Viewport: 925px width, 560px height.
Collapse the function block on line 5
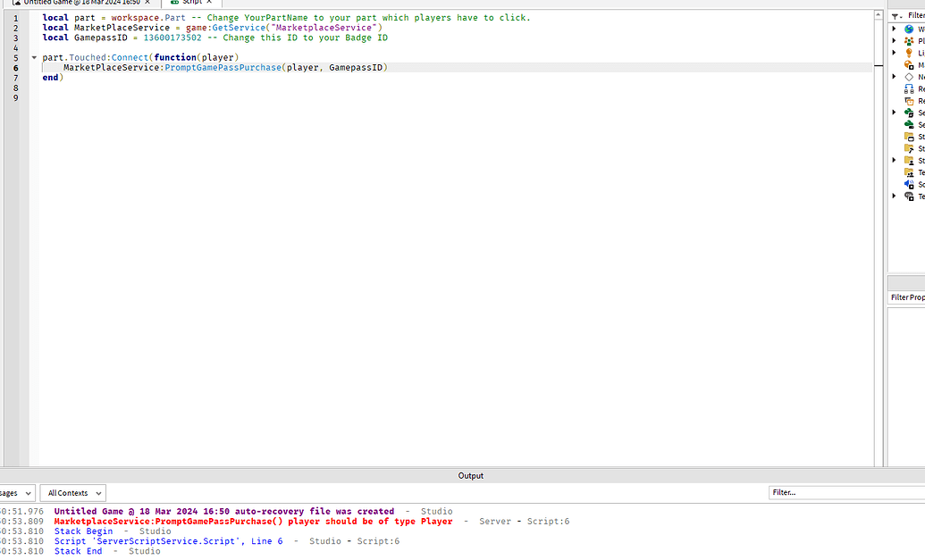34,57
